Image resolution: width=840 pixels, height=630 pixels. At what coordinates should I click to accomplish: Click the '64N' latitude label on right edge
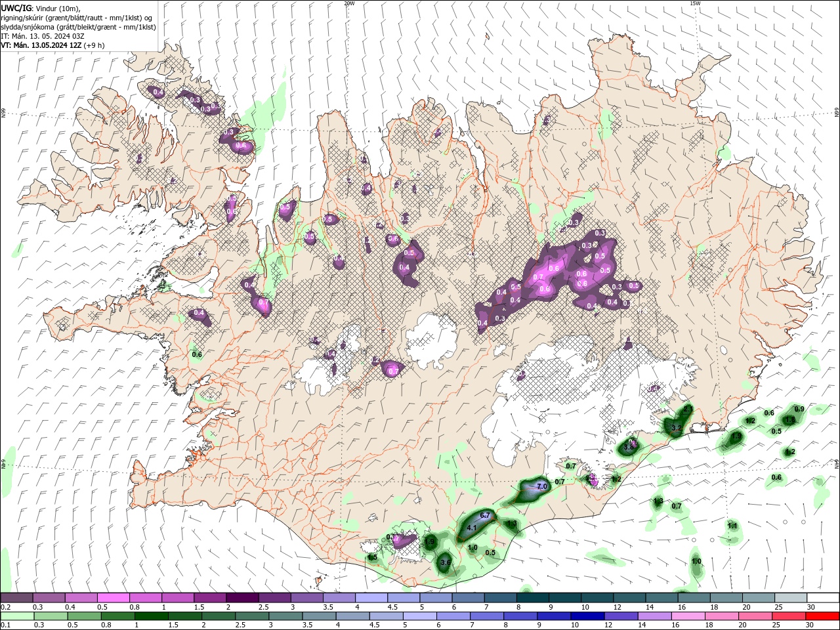coord(836,464)
